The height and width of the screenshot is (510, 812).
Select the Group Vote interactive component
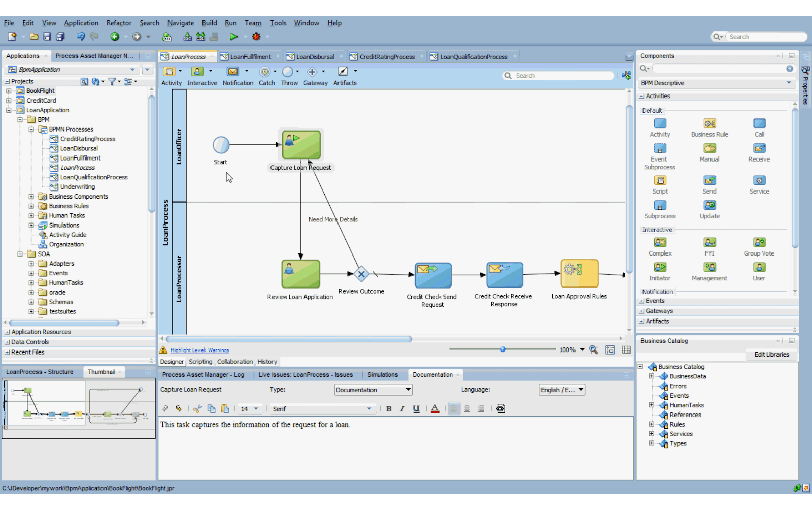pos(759,242)
